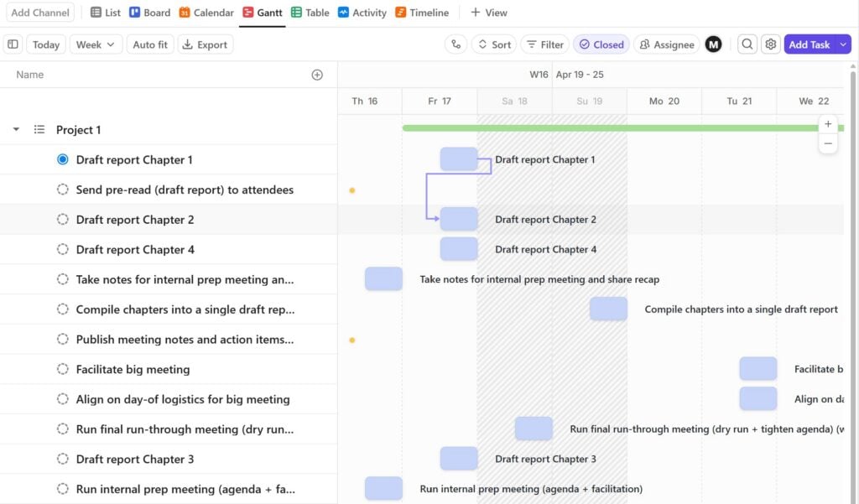Click the Take notes for internal prep Gantt bar
859x504 pixels.
click(x=383, y=279)
